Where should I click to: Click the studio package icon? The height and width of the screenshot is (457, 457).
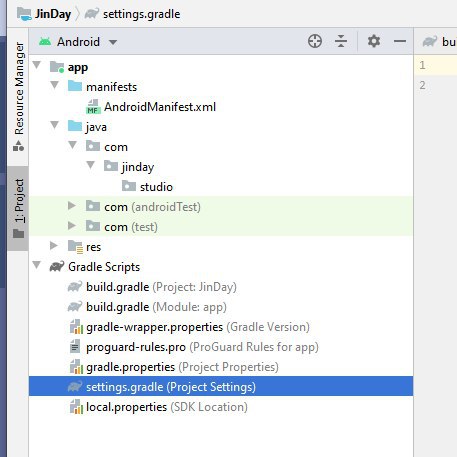point(129,186)
